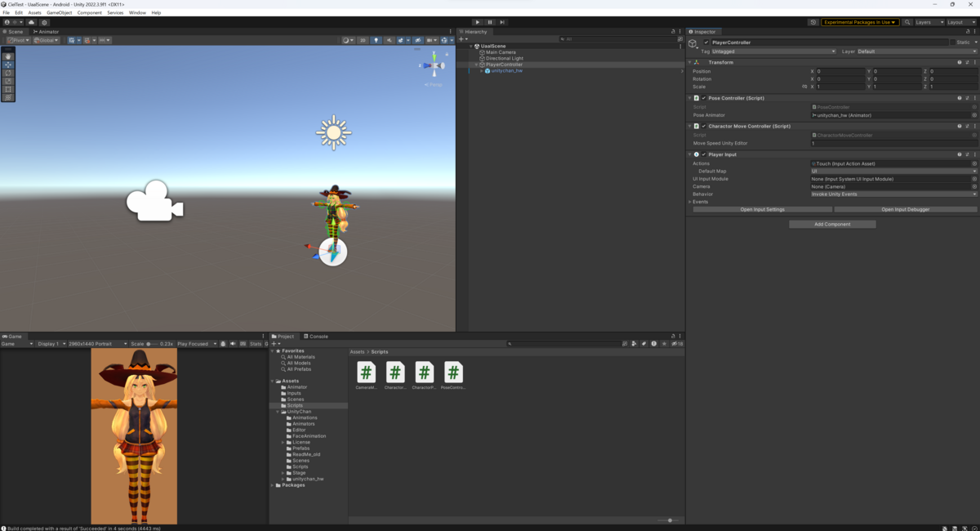Click the PoseContr script asset thumbnail
The width and height of the screenshot is (980, 531).
453,372
